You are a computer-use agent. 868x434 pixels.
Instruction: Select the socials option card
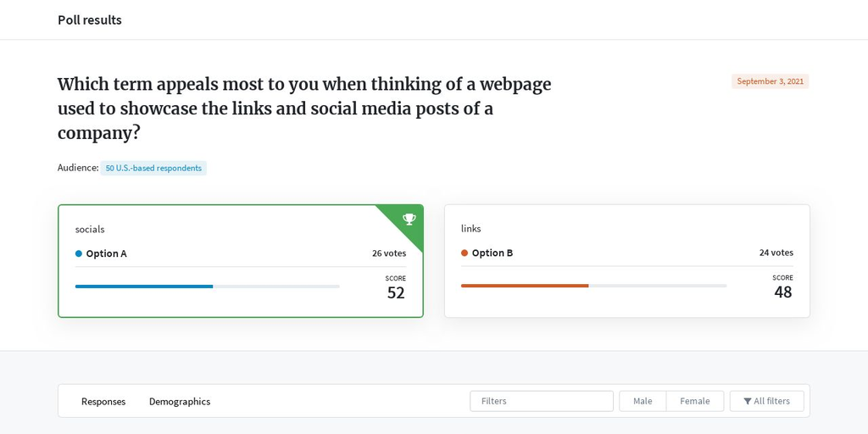pyautogui.click(x=241, y=261)
